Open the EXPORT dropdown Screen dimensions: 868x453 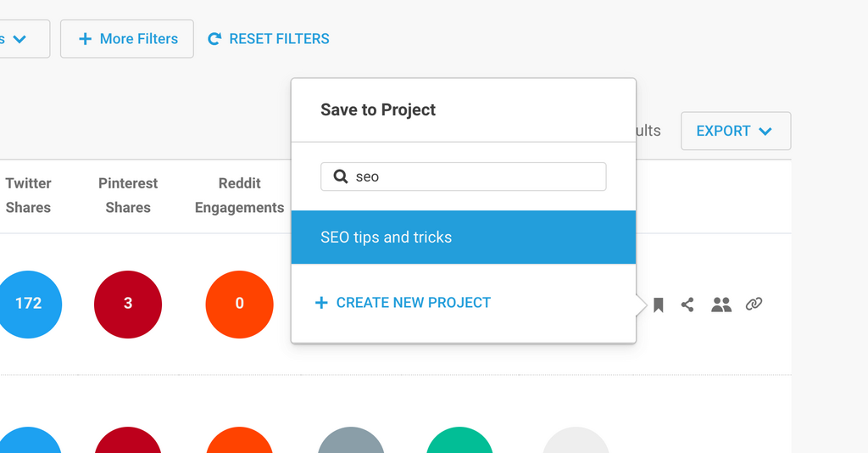point(735,131)
